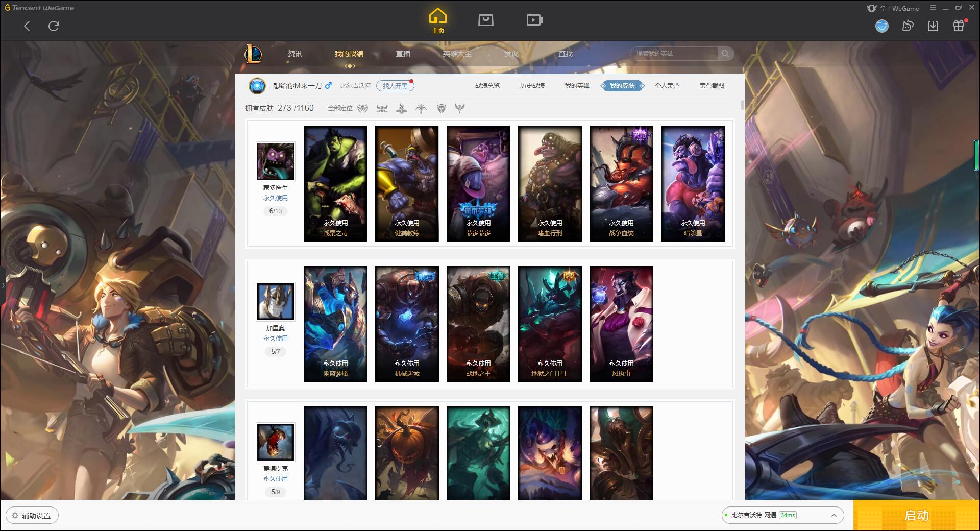Click the 6/10 skin count badge
Image resolution: width=980 pixels, height=531 pixels.
pyautogui.click(x=276, y=211)
